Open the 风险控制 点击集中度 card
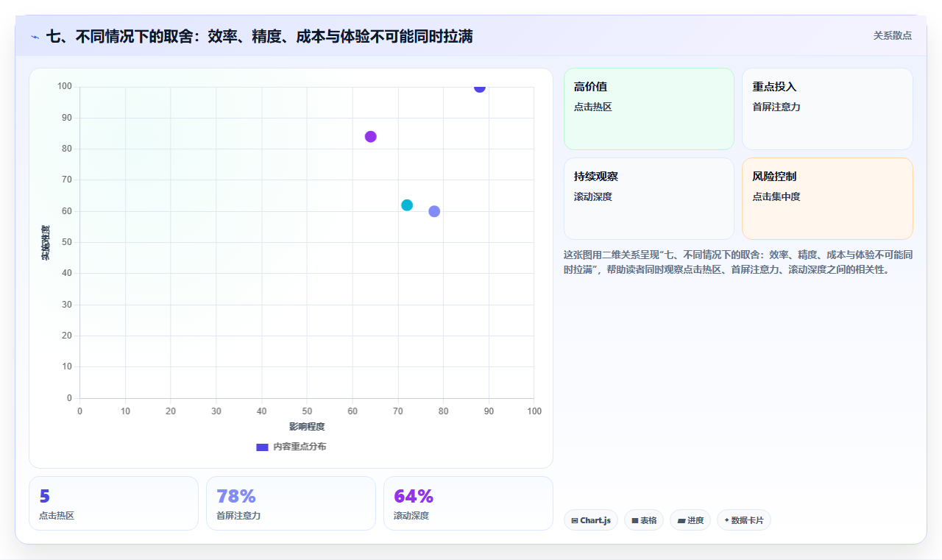Viewport: 942px width, 560px height. (x=827, y=199)
